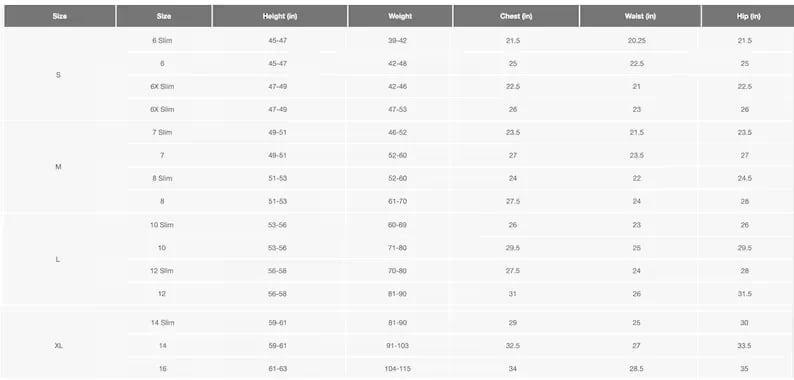Click the 33.5 hip value
Viewport: 794px width, 380px height.
pos(744,346)
